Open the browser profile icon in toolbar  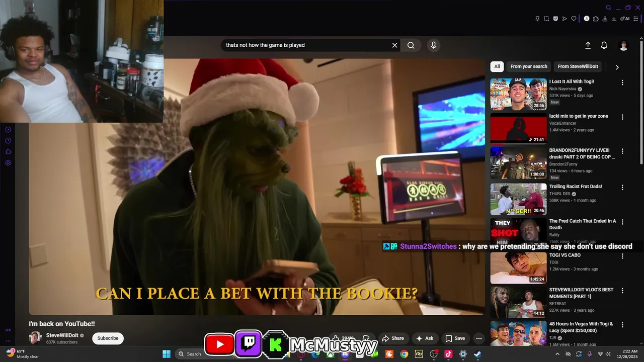605,19
